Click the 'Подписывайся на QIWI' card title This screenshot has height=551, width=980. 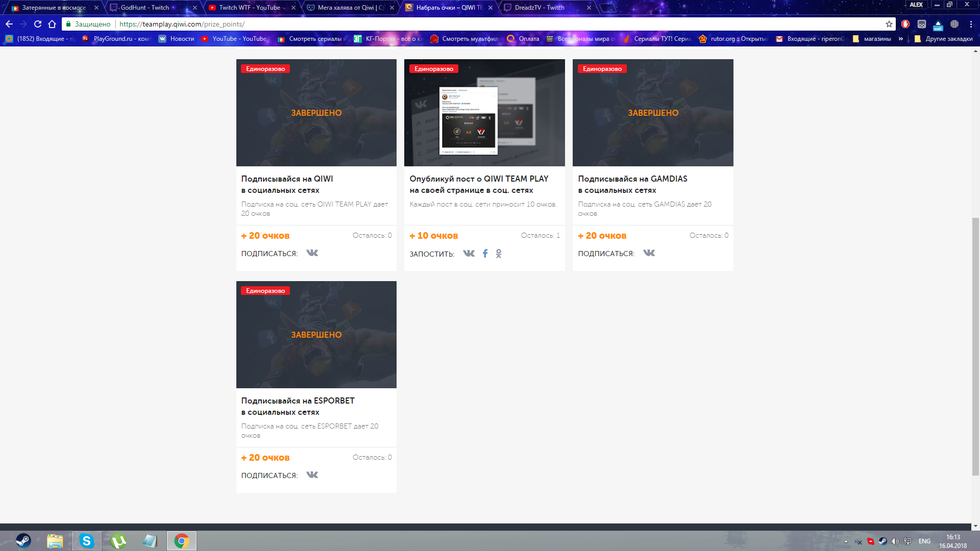pyautogui.click(x=287, y=184)
